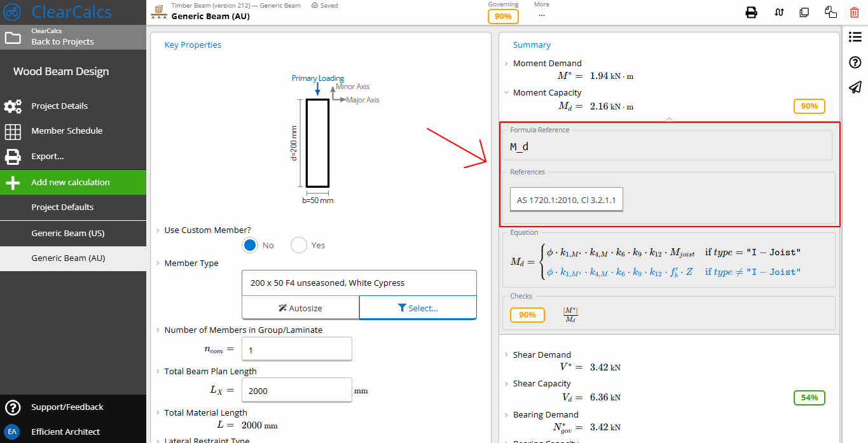
Task: Expand the Bearing Demand row chevron
Action: coord(506,415)
